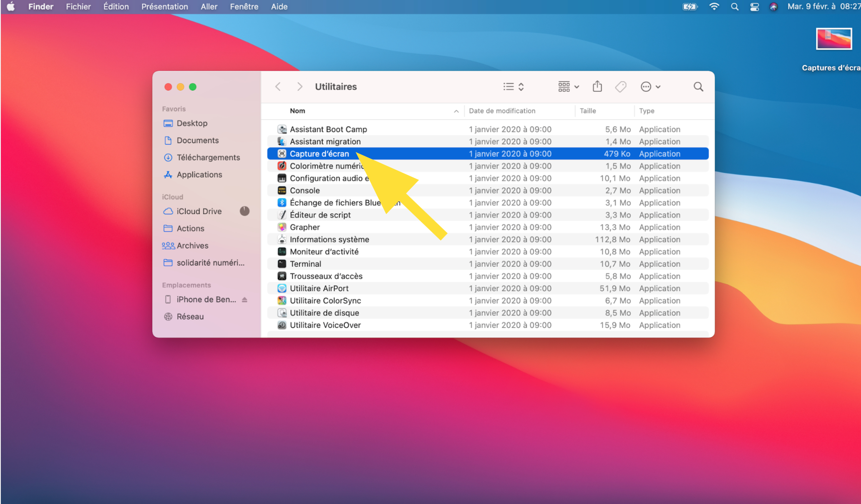Open iCloud Drive in the sidebar

192,211
